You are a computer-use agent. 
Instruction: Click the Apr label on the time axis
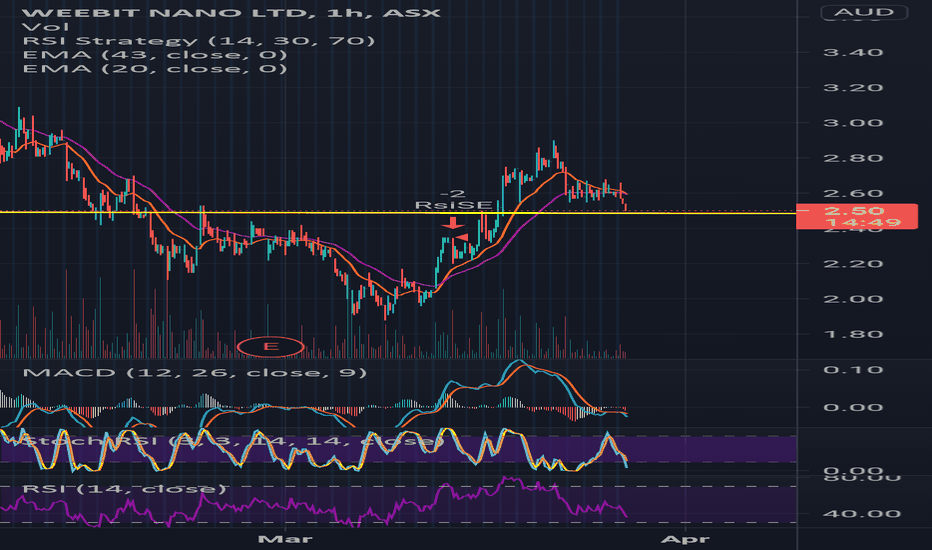685,539
